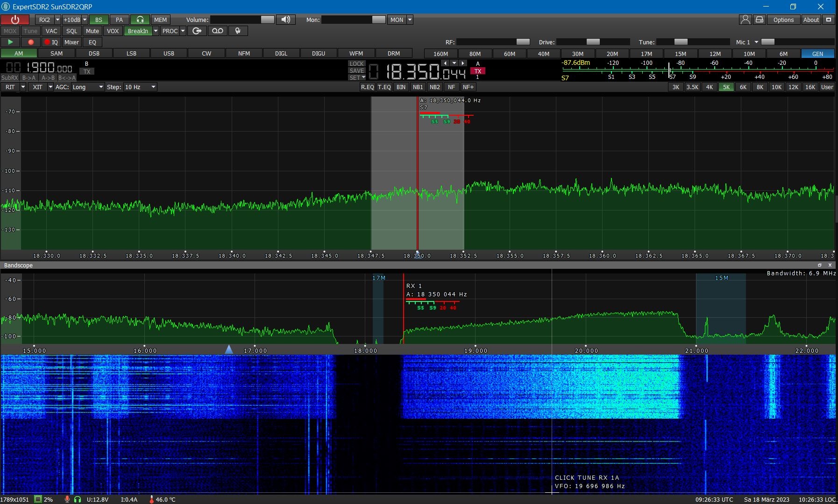
Task: Mute audio with the speaker icon
Action: pos(285,20)
